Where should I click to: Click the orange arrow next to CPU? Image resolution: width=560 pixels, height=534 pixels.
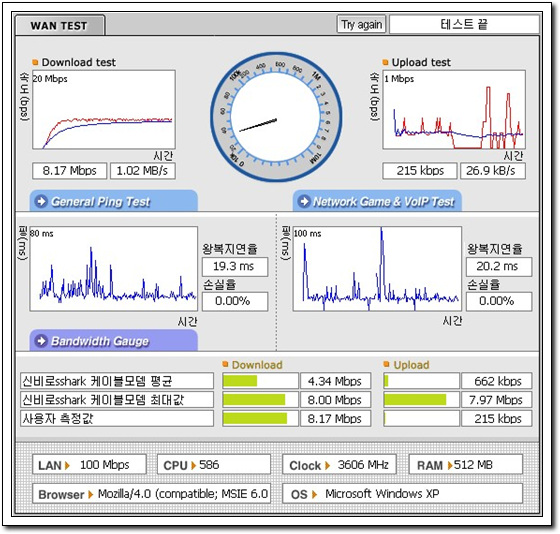coord(193,465)
